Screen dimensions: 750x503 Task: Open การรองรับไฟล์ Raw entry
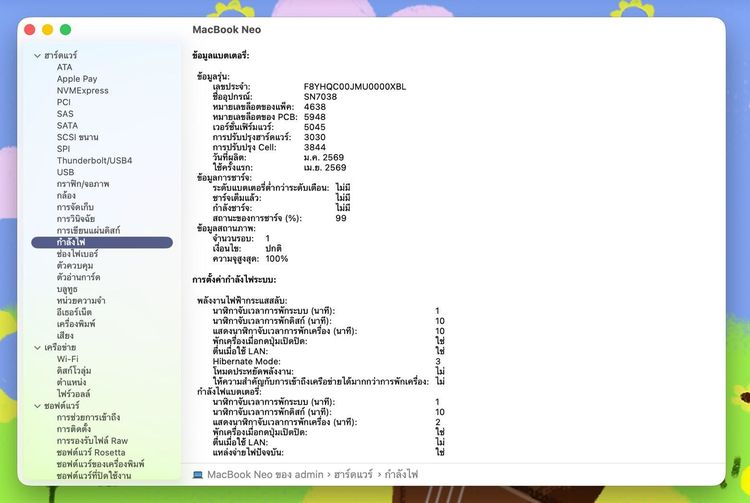(x=92, y=441)
